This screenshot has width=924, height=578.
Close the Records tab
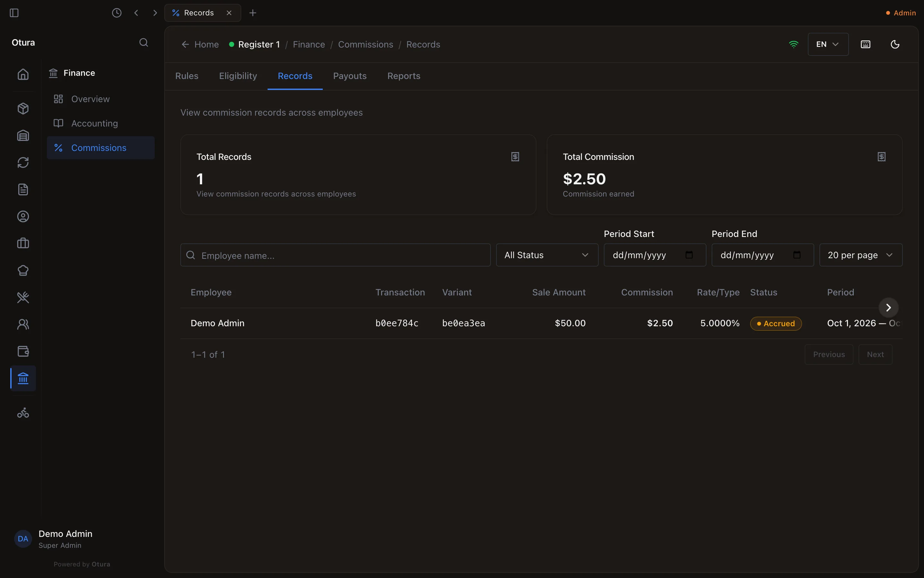point(229,13)
